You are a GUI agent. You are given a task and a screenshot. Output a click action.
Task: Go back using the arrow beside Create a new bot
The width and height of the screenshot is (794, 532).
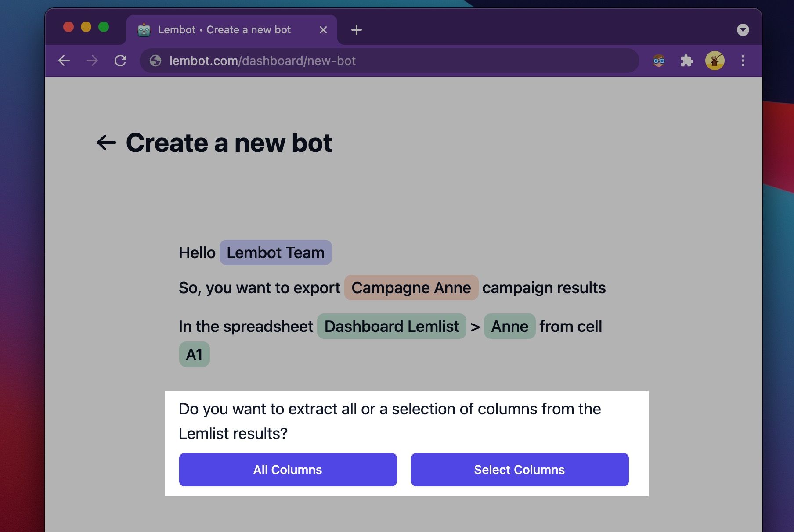[x=106, y=143]
